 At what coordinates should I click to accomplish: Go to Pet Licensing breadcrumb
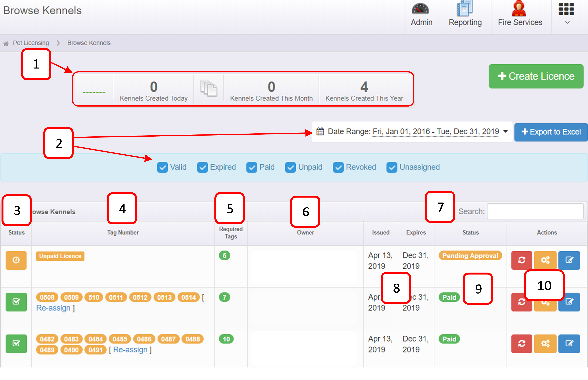31,43
